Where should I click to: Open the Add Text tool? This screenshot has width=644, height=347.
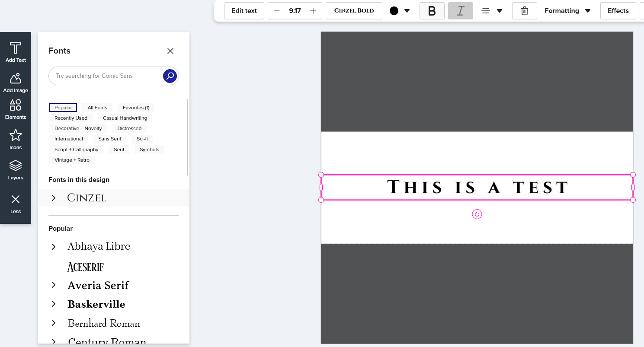coord(16,52)
